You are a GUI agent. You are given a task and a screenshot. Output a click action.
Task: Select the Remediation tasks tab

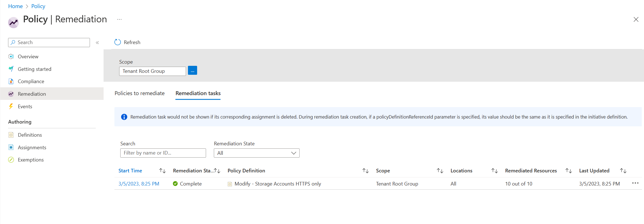coord(198,93)
